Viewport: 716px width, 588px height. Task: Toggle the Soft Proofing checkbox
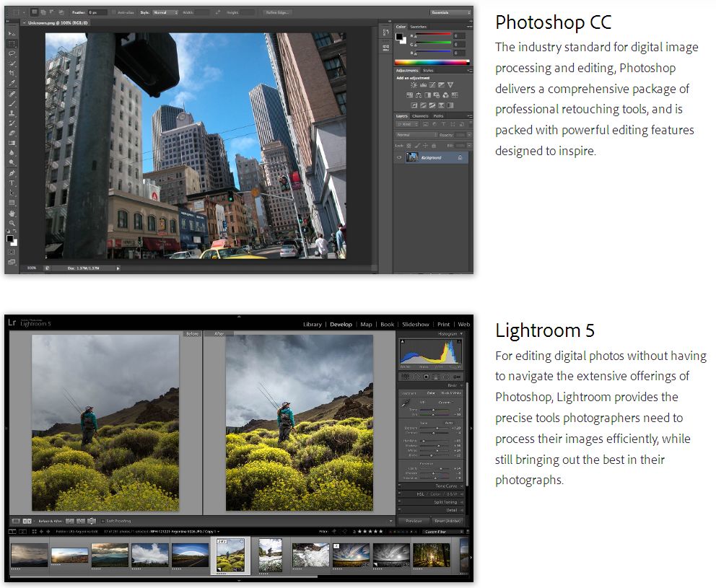click(103, 520)
